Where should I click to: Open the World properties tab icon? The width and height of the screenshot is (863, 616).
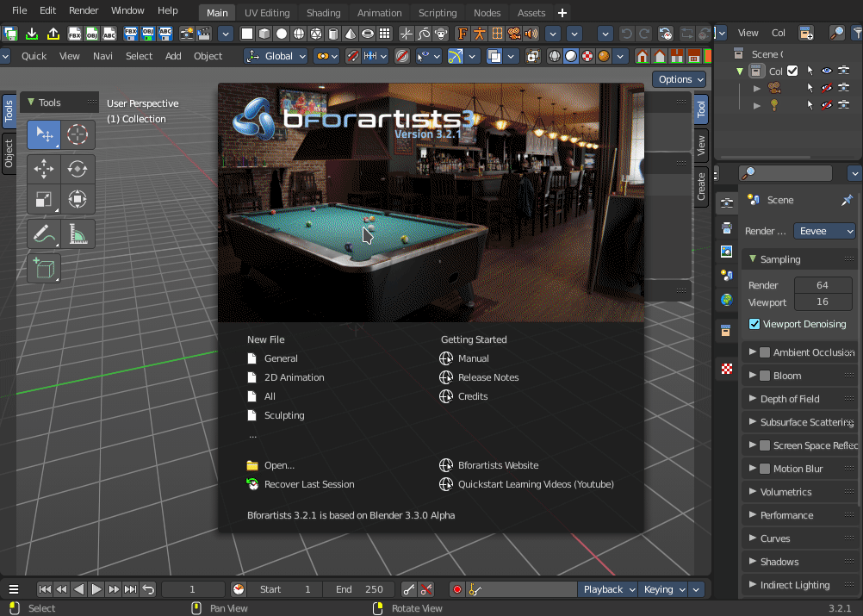(727, 300)
